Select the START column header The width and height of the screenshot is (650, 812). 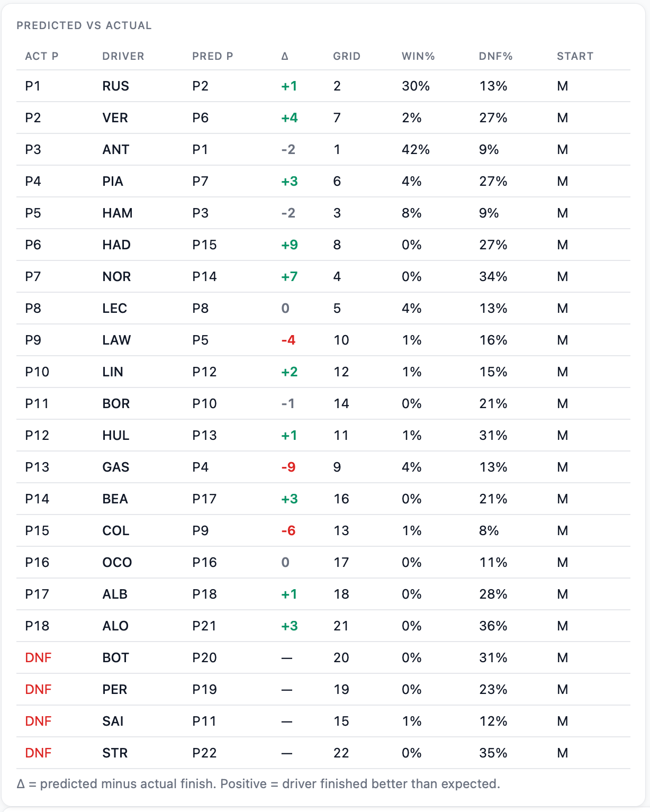[x=575, y=56]
